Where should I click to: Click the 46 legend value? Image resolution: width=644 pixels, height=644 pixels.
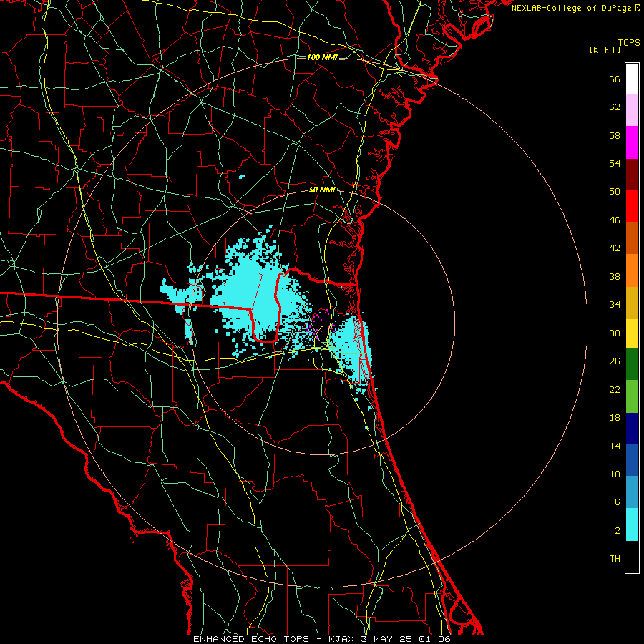(615, 220)
